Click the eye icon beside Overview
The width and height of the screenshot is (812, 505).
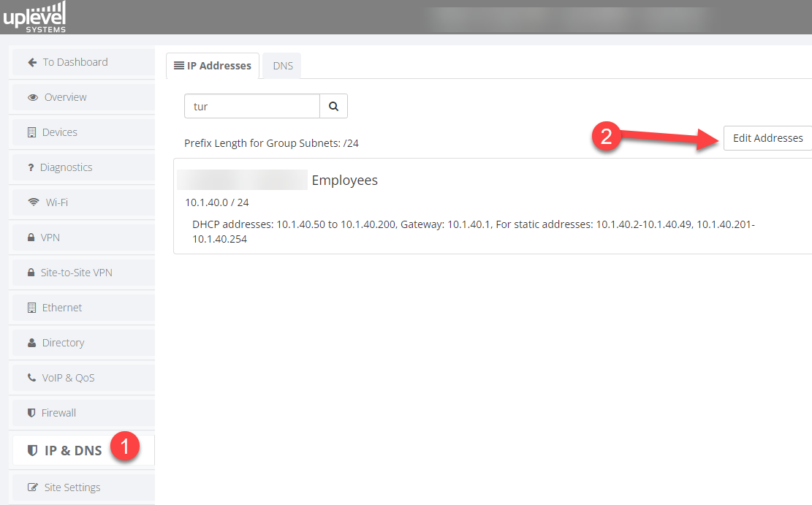click(x=33, y=97)
